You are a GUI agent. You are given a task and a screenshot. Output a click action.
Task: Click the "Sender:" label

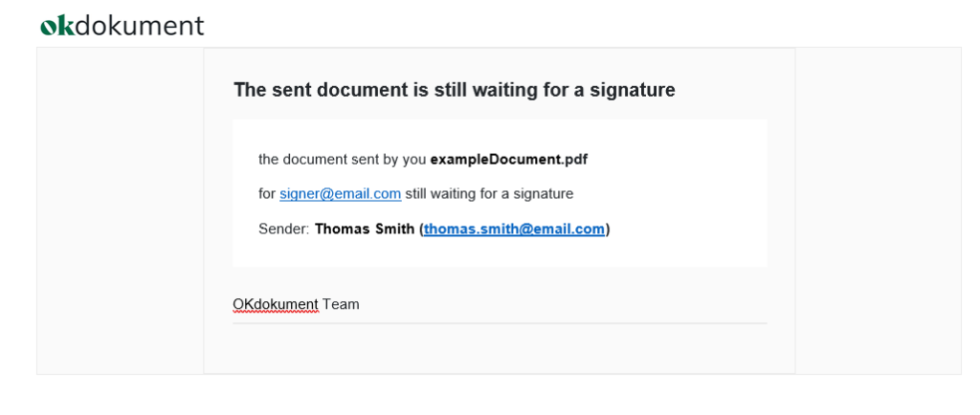(283, 229)
